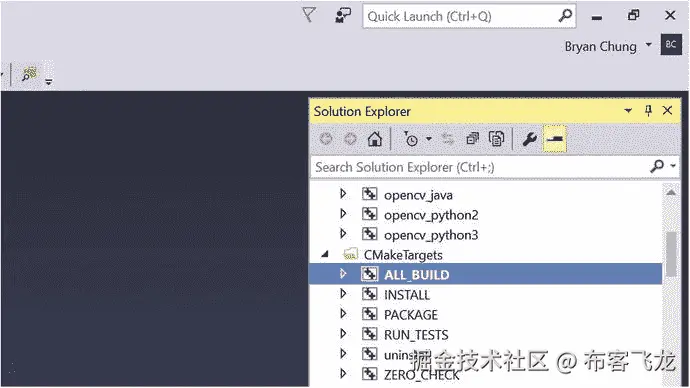Screen dimensions: 690x388
Task: Focus the Quick Launch search box
Action: pos(469,16)
